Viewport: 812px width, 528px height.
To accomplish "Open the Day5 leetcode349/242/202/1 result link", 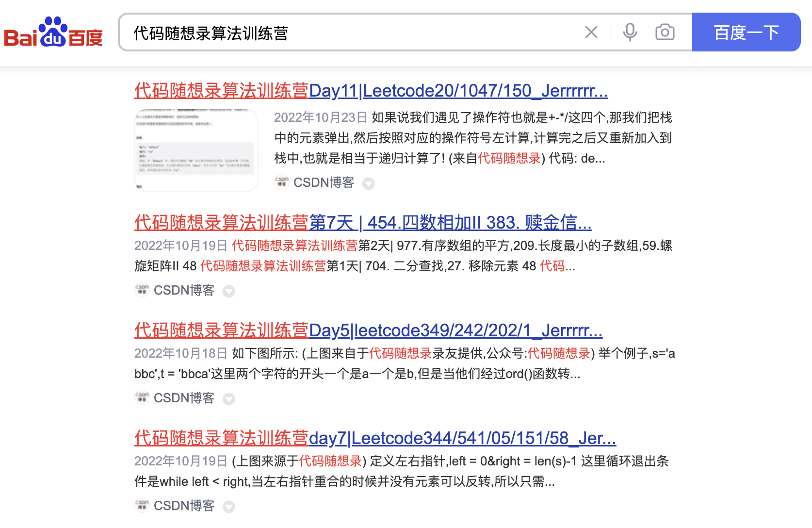I will tap(368, 330).
